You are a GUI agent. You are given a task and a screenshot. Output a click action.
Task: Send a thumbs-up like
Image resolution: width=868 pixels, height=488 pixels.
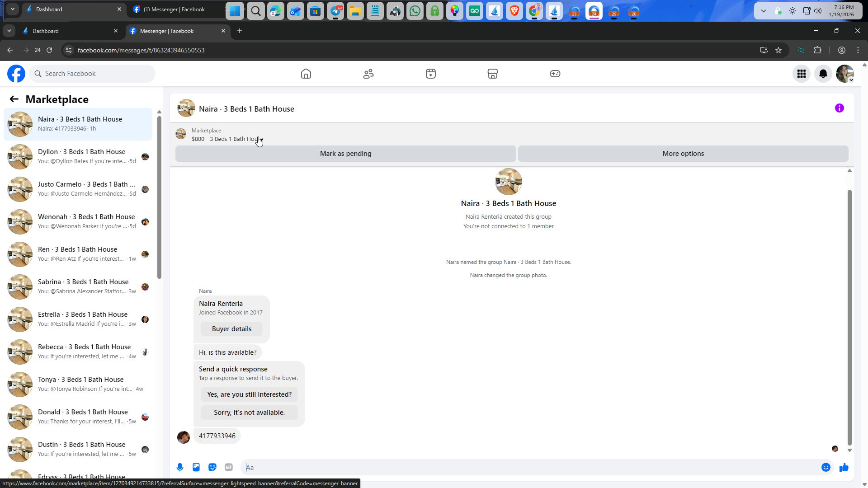point(844,467)
